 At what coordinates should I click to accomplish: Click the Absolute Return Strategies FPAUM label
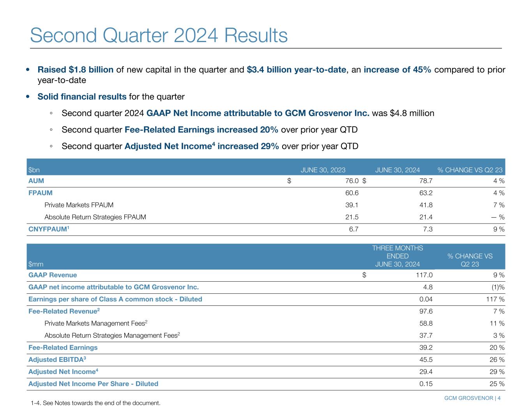coord(95,217)
